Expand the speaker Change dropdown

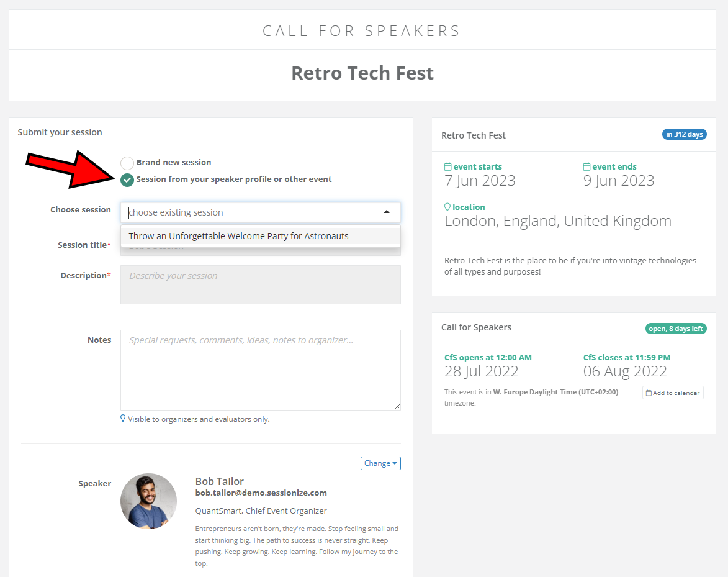[380, 463]
